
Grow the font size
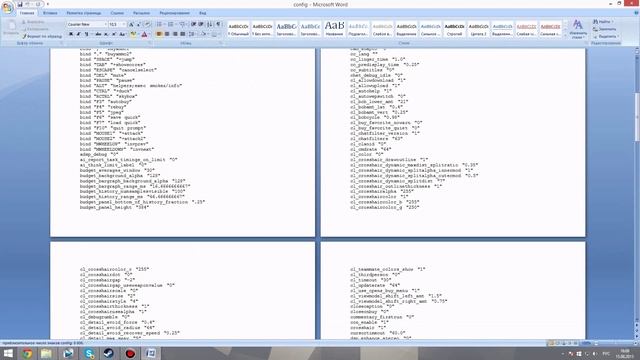[x=131, y=24]
